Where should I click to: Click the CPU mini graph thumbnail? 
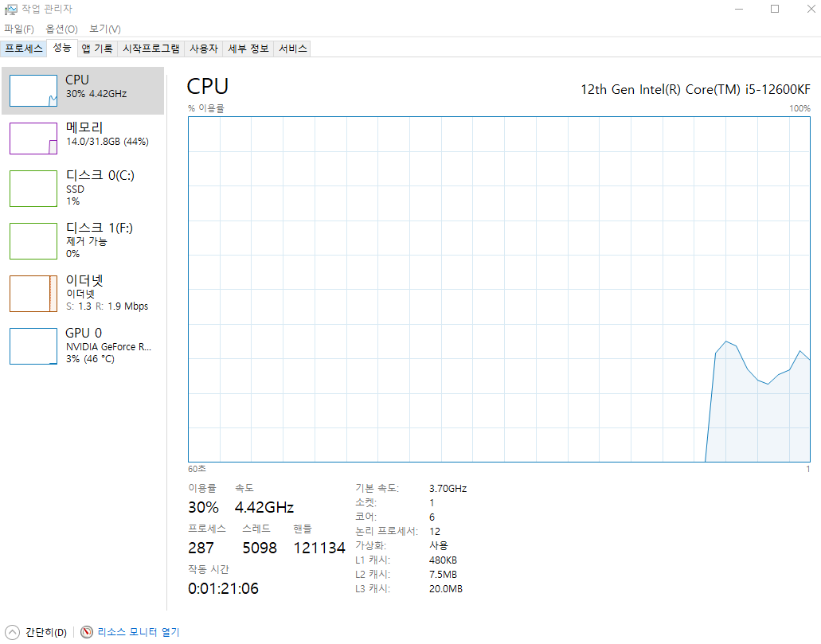click(x=33, y=91)
